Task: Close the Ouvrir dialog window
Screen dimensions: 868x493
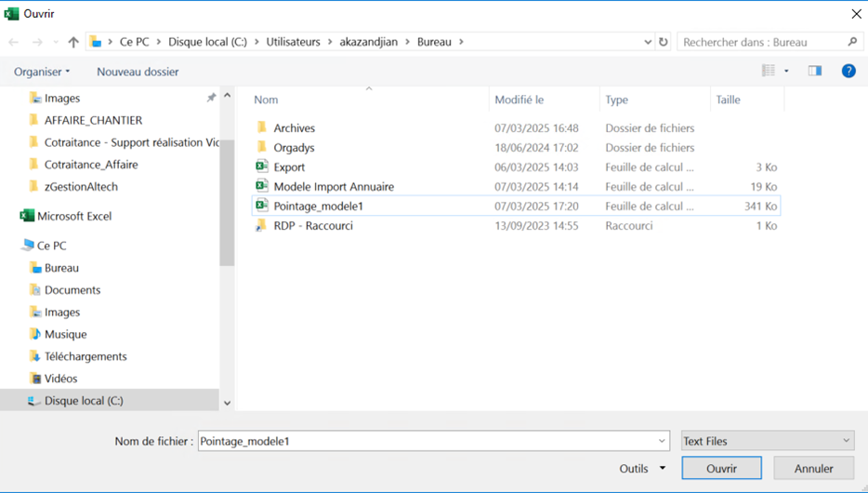Action: (856, 13)
